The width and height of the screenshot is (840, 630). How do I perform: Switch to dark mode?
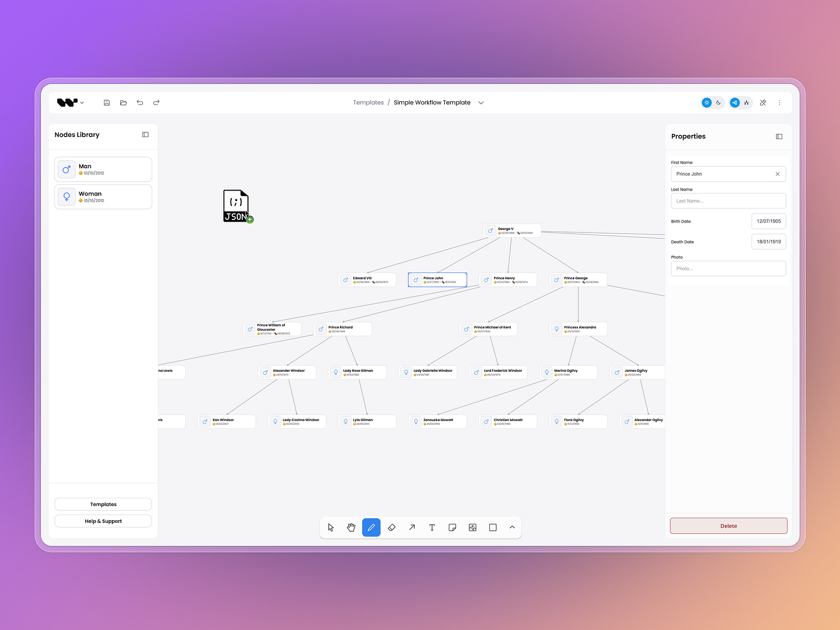tap(719, 102)
